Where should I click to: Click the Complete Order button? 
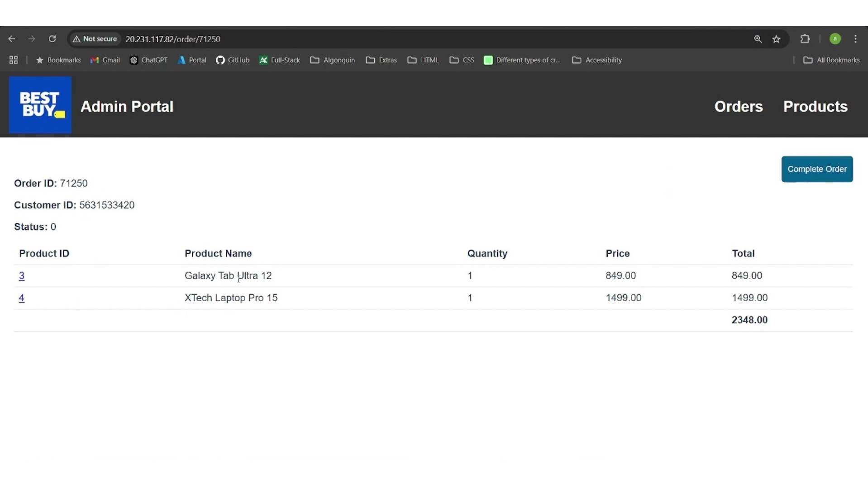point(817,169)
